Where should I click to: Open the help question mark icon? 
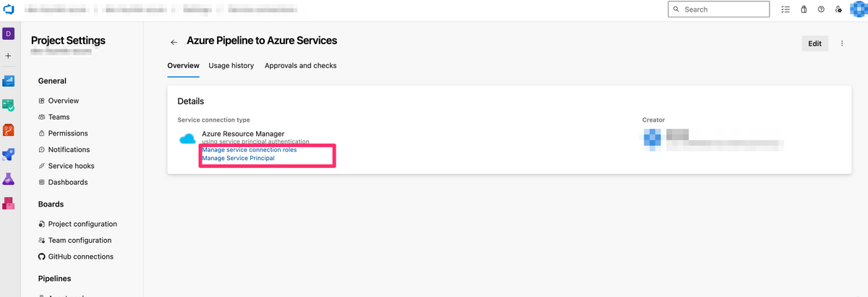click(821, 9)
